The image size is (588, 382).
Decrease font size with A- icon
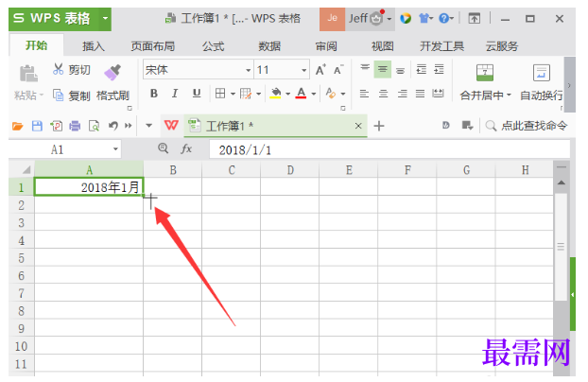pyautogui.click(x=338, y=70)
